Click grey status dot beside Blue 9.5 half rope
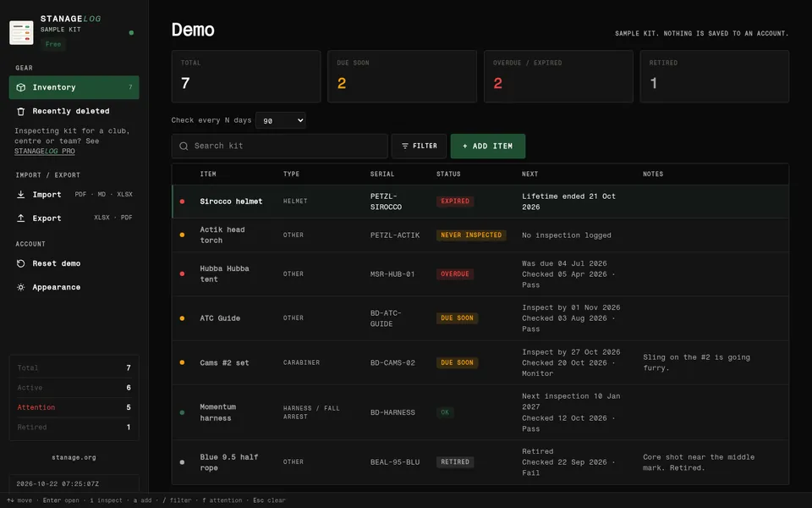 coord(183,462)
